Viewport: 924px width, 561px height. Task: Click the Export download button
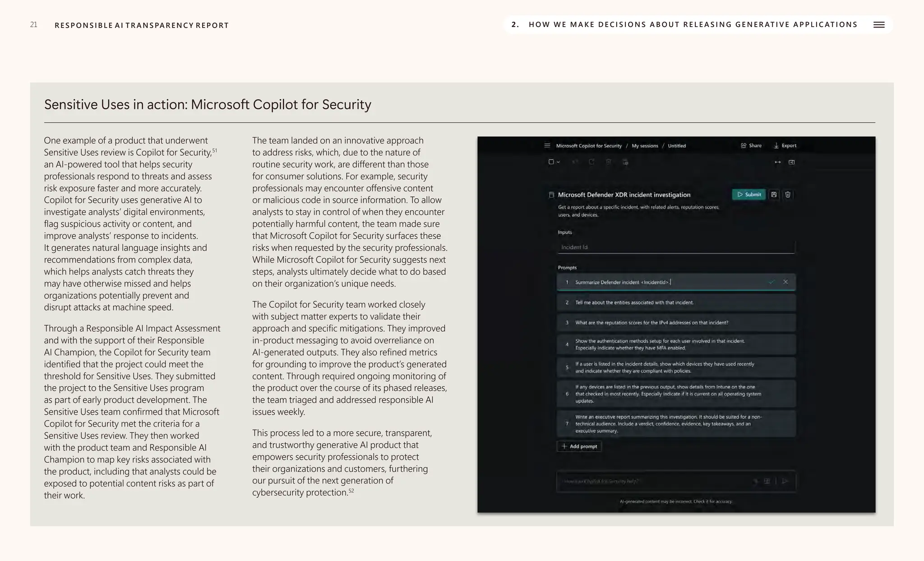(x=785, y=146)
